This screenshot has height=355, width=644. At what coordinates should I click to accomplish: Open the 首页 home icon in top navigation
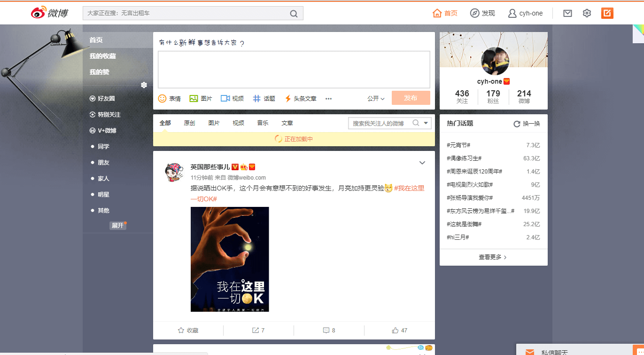point(445,13)
